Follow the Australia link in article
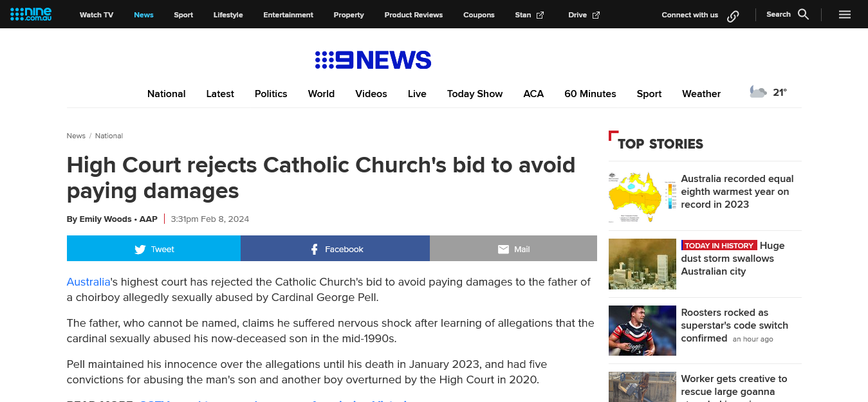Screen dimensions: 868x402 coord(88,282)
